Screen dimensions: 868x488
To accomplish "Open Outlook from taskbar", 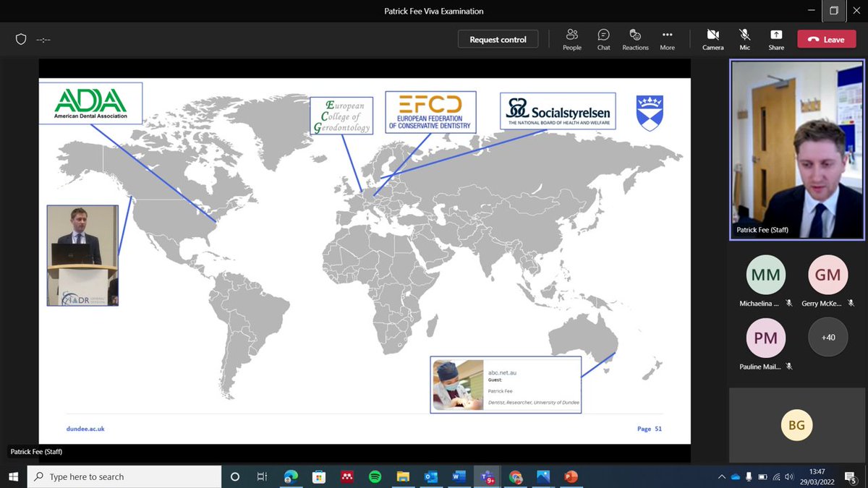I will 431,476.
